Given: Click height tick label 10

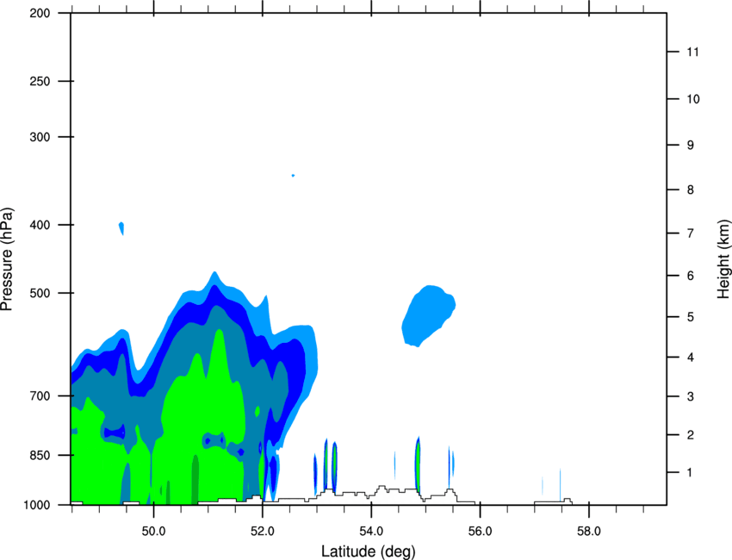Looking at the screenshot, I should point(693,99).
